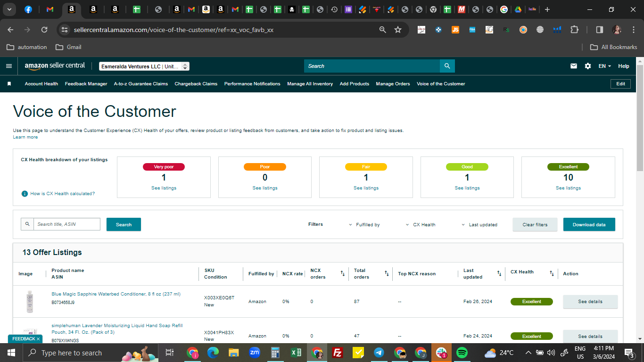Expand the Fulfilled by filter
Image resolution: width=644 pixels, height=362 pixels.
[364, 225]
